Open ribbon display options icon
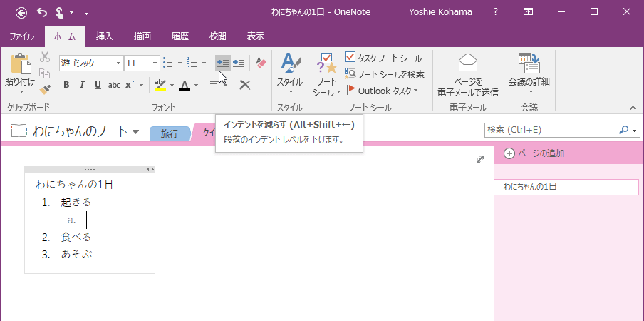 click(528, 12)
